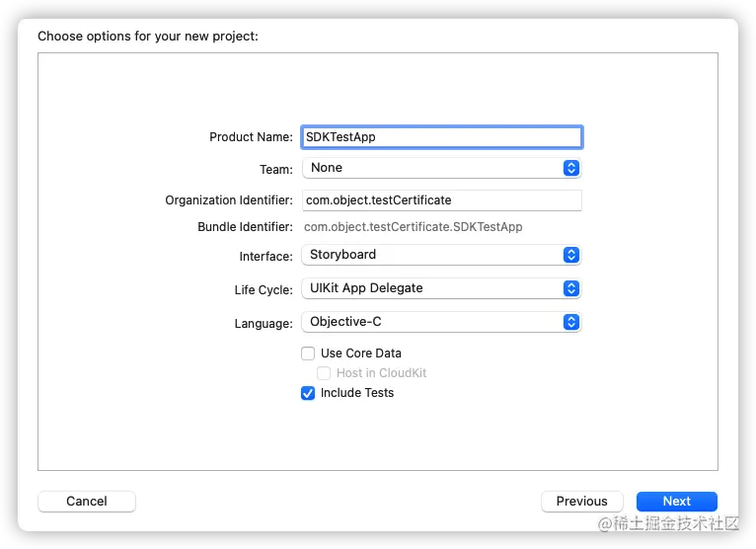Click the Team popup chevron icon
Screen dimensions: 756x549
570,168
